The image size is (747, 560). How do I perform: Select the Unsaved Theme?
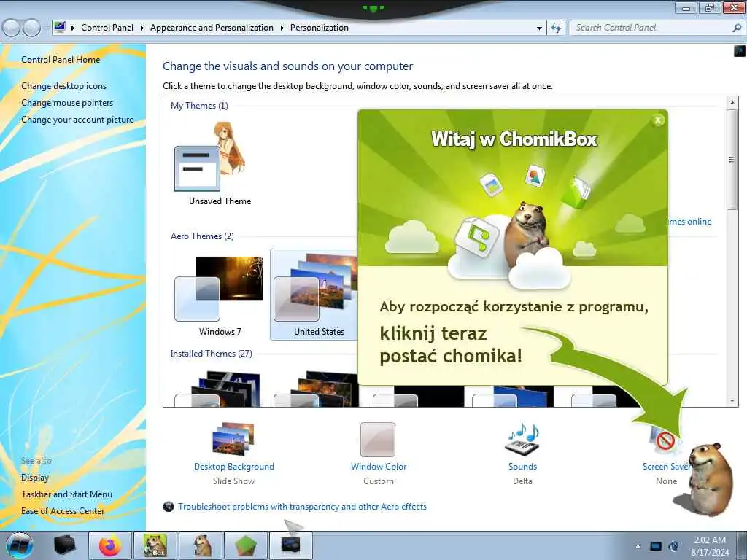pyautogui.click(x=220, y=164)
